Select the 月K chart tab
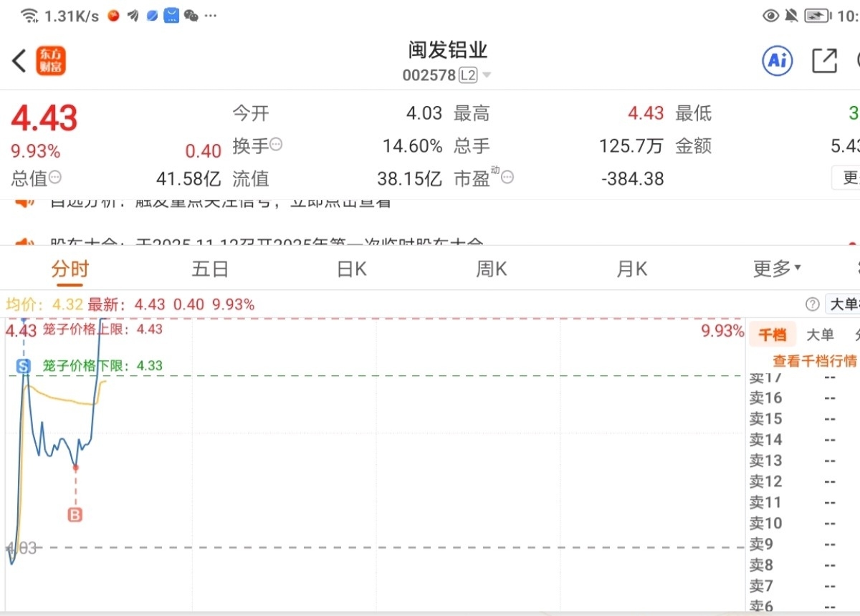The height and width of the screenshot is (616, 860). (x=632, y=269)
